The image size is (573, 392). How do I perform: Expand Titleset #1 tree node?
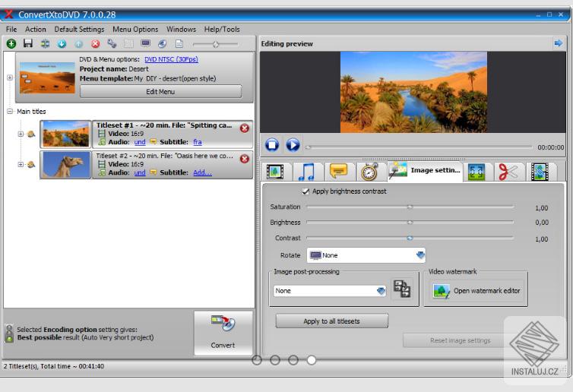[x=21, y=134]
